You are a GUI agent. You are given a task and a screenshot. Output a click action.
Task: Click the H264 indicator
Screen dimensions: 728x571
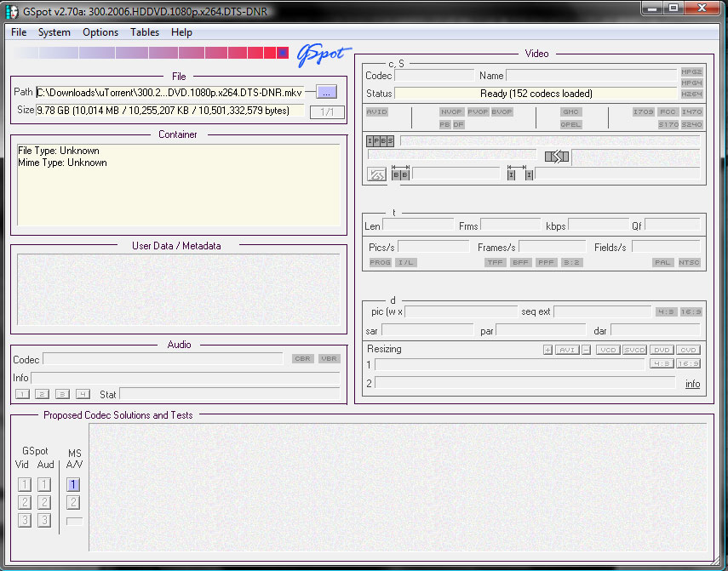(x=691, y=94)
